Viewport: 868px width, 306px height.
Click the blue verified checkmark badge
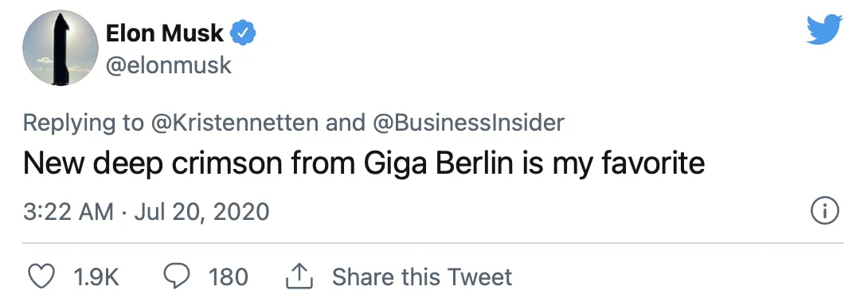[242, 34]
